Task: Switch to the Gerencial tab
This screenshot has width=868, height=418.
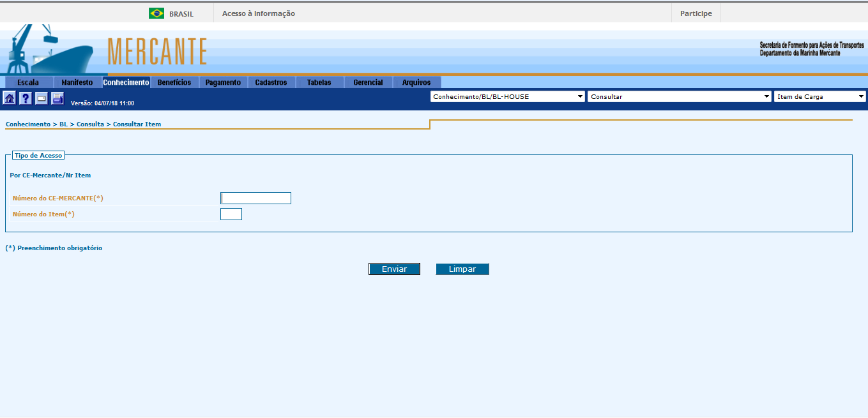Action: coord(368,82)
